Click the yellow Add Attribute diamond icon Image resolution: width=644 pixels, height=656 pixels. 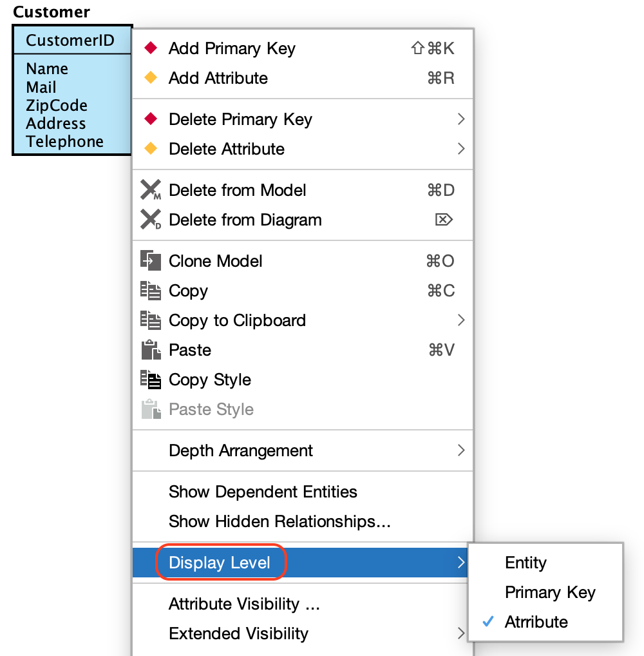151,78
